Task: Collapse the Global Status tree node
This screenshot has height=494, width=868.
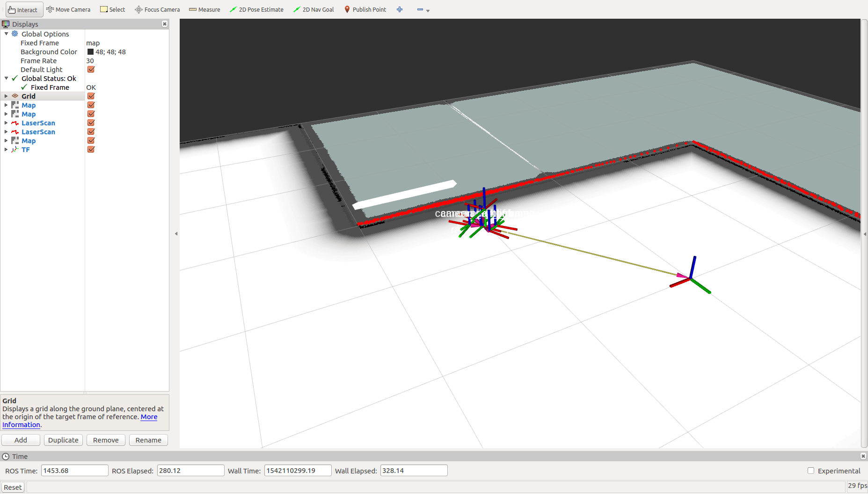Action: (6, 78)
